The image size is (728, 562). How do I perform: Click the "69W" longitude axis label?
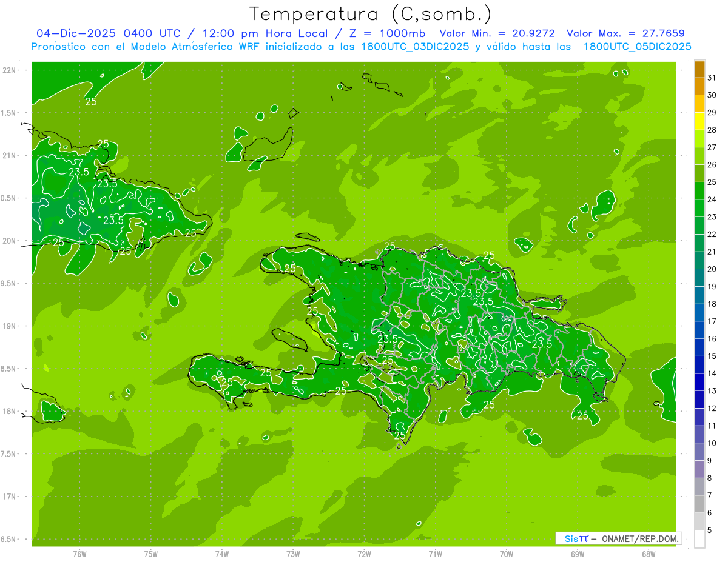pos(578,554)
